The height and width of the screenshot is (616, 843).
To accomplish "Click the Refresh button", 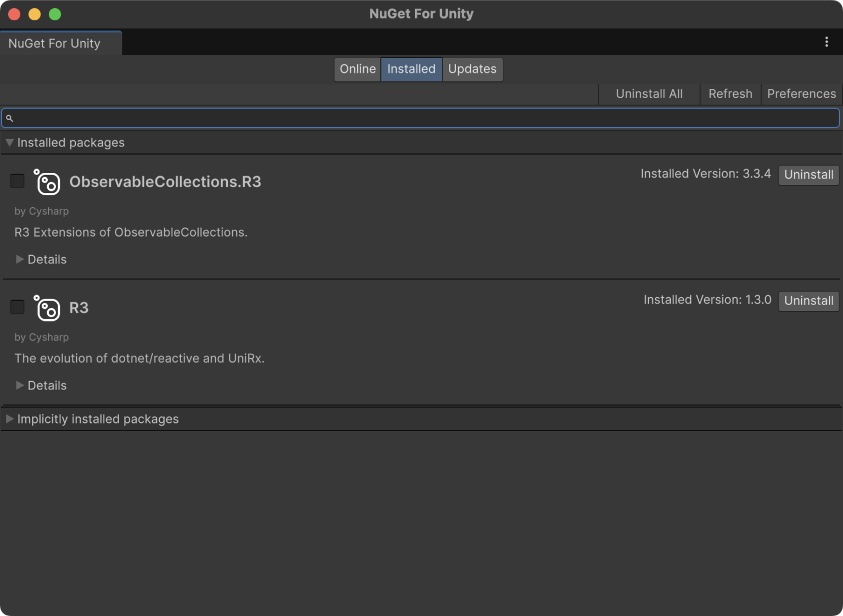I will pos(730,93).
